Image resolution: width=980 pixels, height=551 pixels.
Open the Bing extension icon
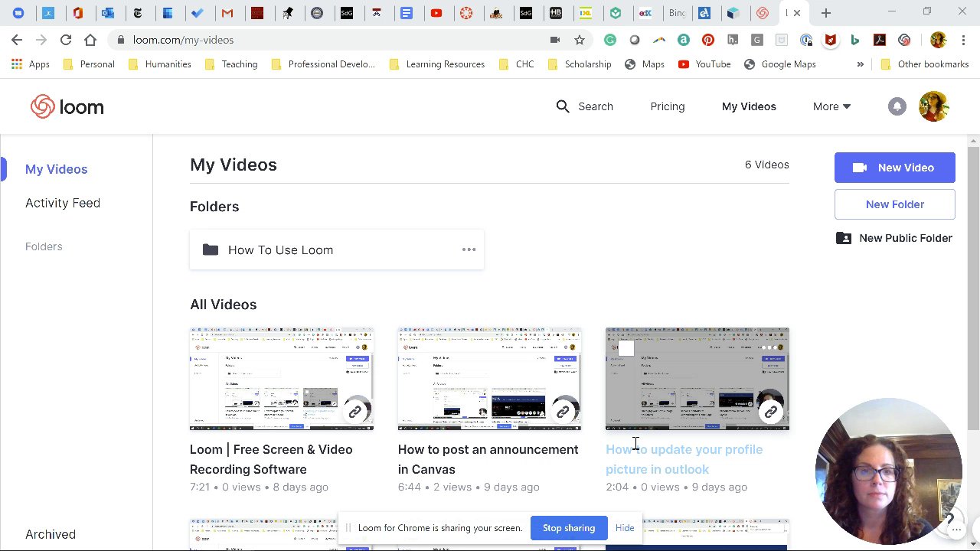point(855,40)
